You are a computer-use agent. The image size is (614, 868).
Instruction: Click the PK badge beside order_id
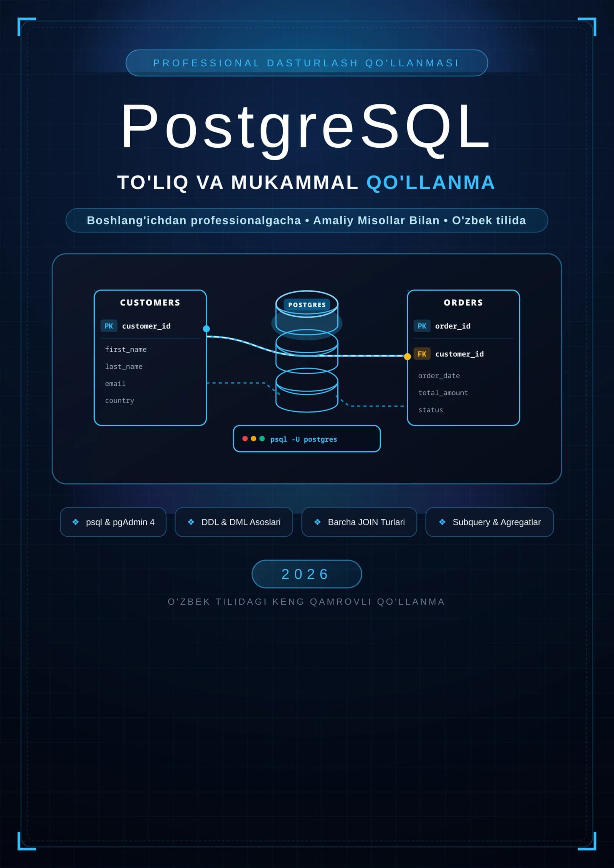tap(422, 326)
